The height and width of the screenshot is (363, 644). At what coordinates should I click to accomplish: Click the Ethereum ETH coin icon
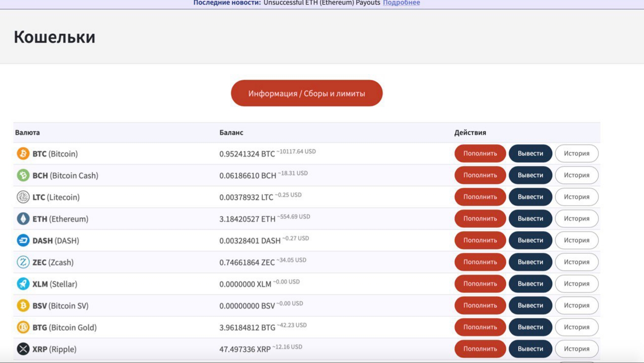(23, 219)
